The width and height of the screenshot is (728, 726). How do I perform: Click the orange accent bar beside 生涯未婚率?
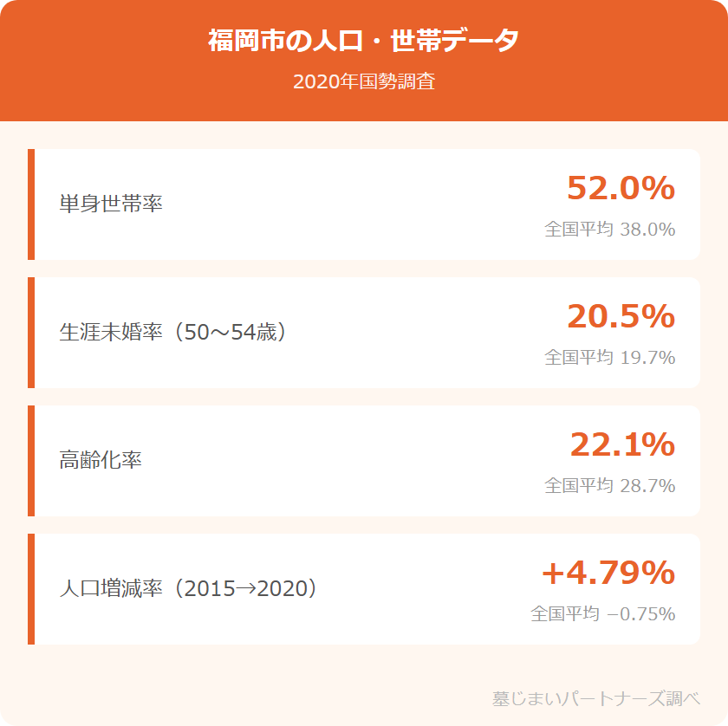[31, 333]
